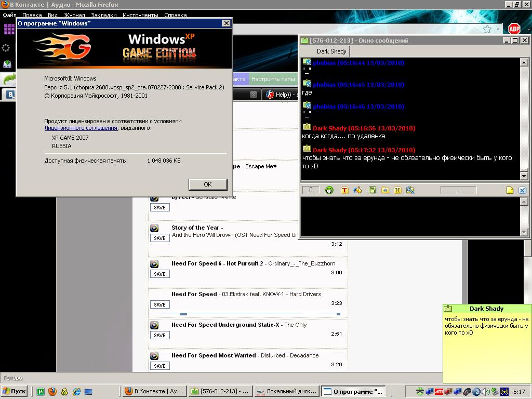Click the purple grid icon in Firefox toolbar
This screenshot has width=532, height=399.
click(9, 29)
